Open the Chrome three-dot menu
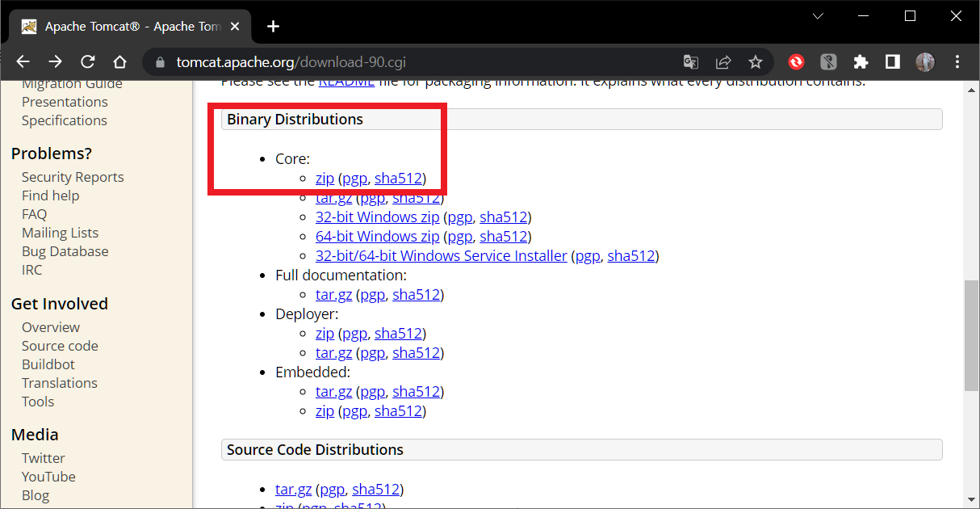Screen dimensions: 980x509 click(x=957, y=61)
